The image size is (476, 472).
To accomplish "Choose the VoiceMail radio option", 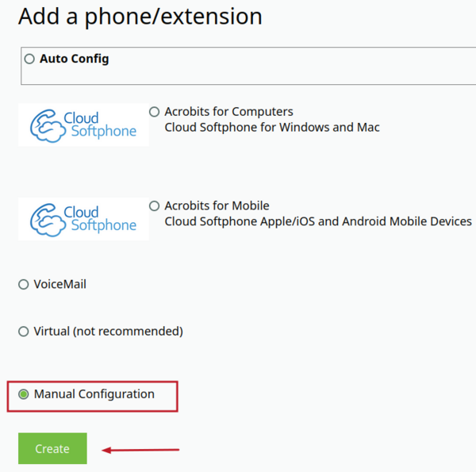I will click(24, 284).
